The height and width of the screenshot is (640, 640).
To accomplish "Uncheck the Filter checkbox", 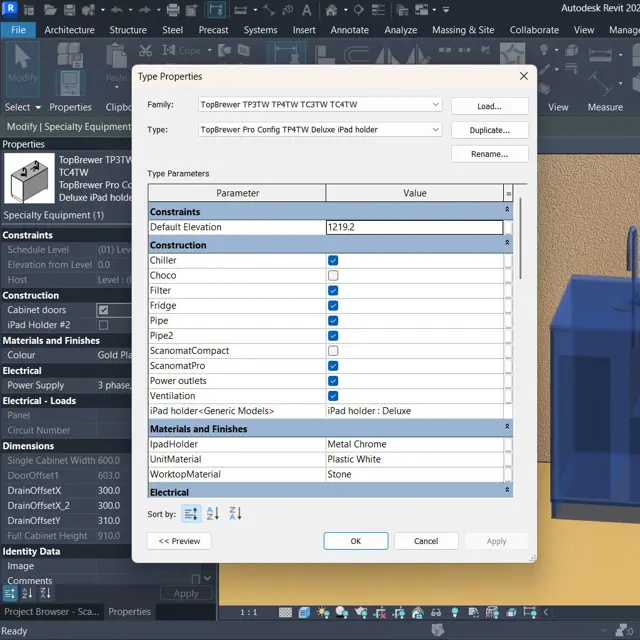I will point(333,291).
